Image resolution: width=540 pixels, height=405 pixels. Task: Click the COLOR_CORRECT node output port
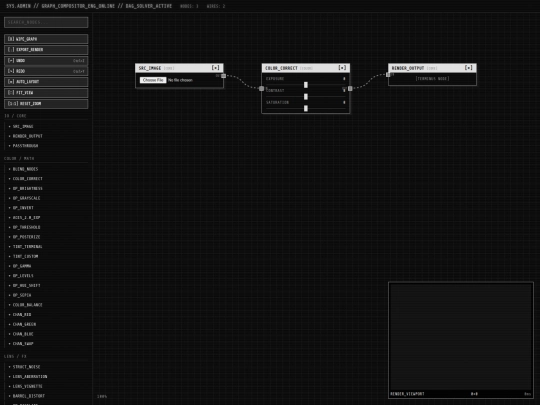pyautogui.click(x=350, y=89)
